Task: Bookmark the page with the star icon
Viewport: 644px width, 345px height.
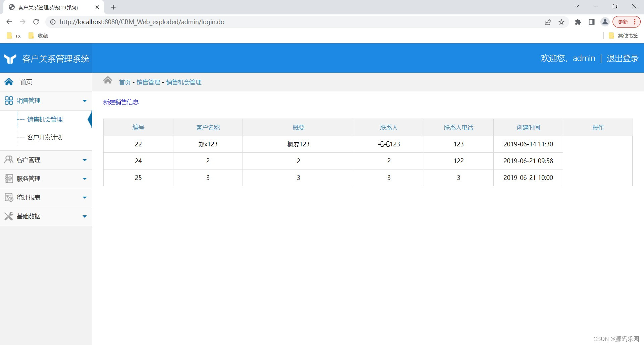Action: 561,22
